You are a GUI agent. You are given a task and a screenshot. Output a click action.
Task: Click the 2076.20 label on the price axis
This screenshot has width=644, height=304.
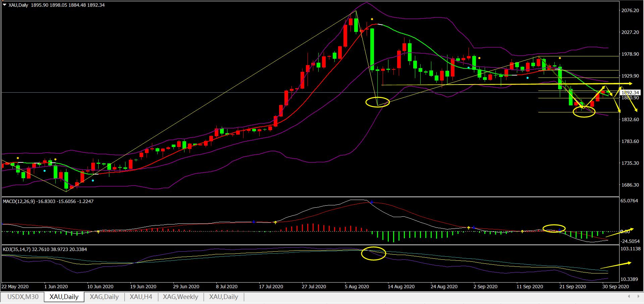coord(630,11)
